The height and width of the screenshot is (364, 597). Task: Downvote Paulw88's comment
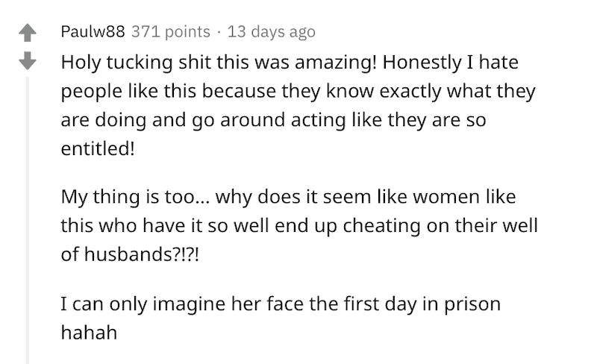point(28,61)
